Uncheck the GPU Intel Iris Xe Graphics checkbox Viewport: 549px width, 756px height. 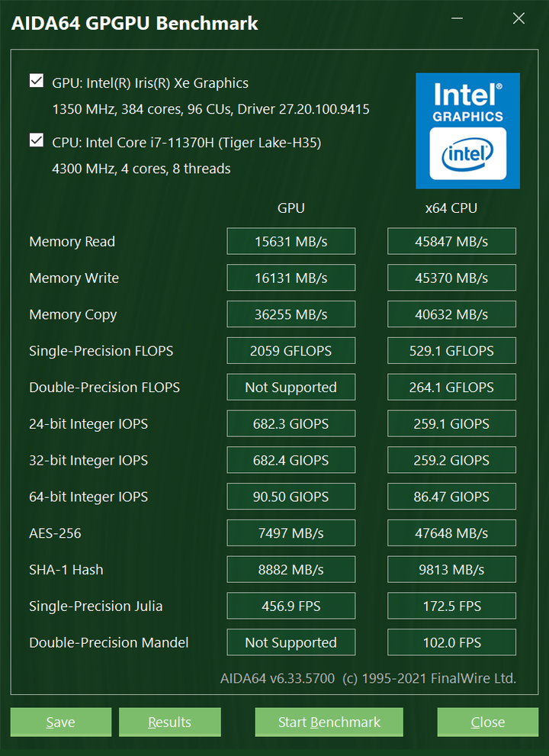click(x=37, y=81)
